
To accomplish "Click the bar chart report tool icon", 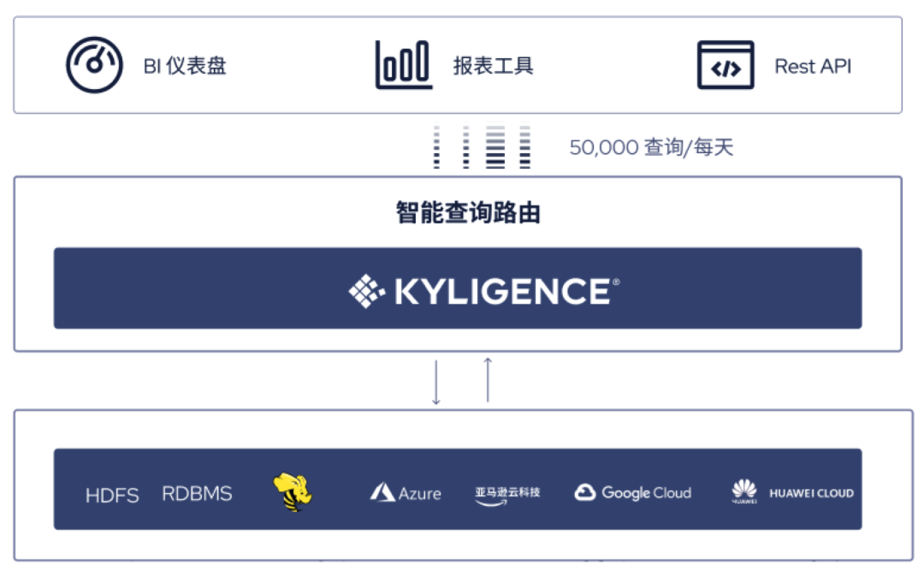I will click(x=404, y=65).
